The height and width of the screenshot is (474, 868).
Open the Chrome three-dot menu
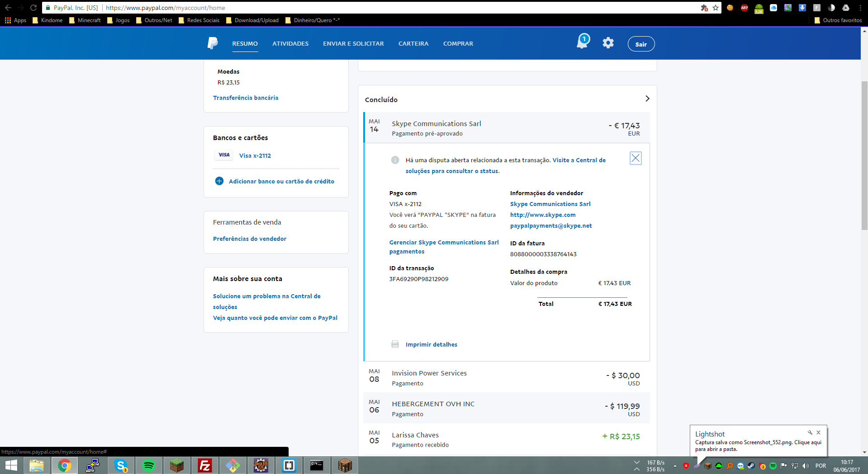click(860, 8)
